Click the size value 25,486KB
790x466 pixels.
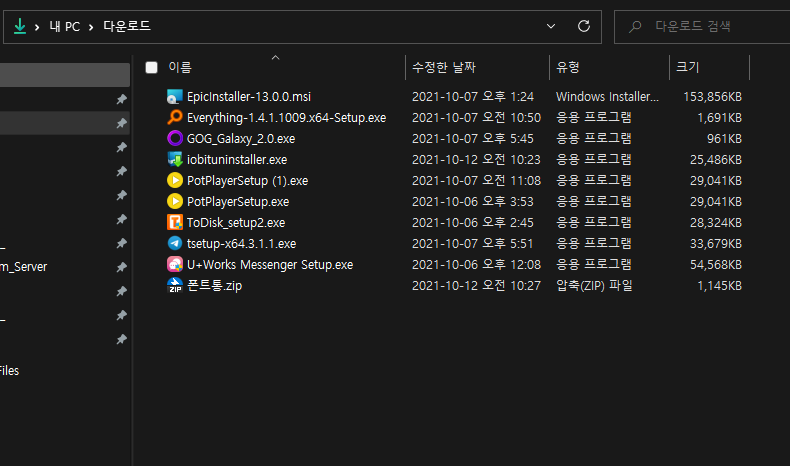point(716,160)
